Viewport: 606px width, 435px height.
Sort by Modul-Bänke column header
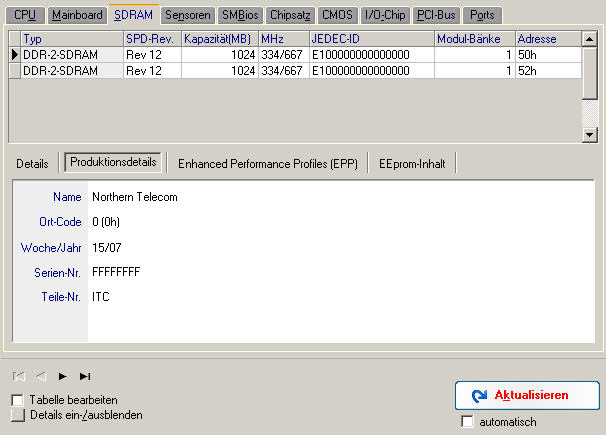tap(475, 39)
